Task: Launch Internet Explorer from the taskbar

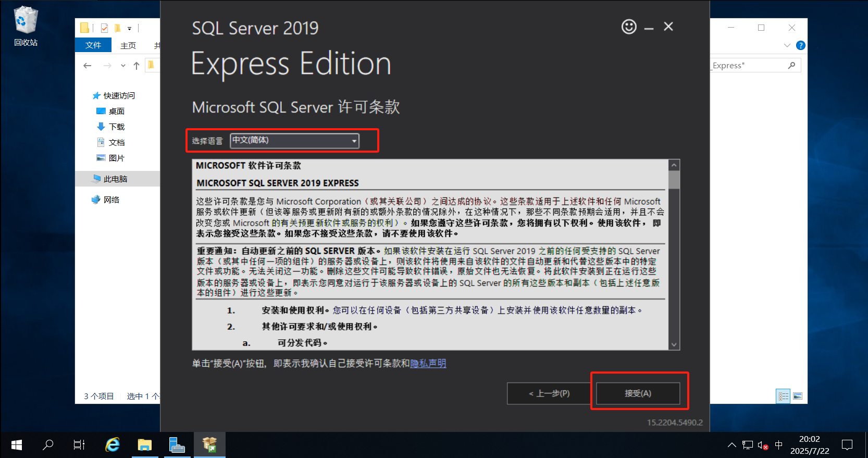Action: click(113, 445)
